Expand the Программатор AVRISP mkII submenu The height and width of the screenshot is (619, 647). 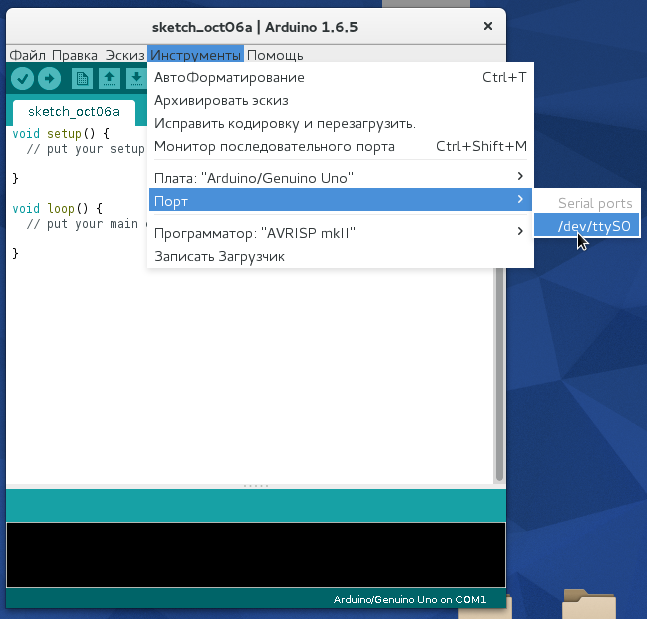pyautogui.click(x=340, y=233)
